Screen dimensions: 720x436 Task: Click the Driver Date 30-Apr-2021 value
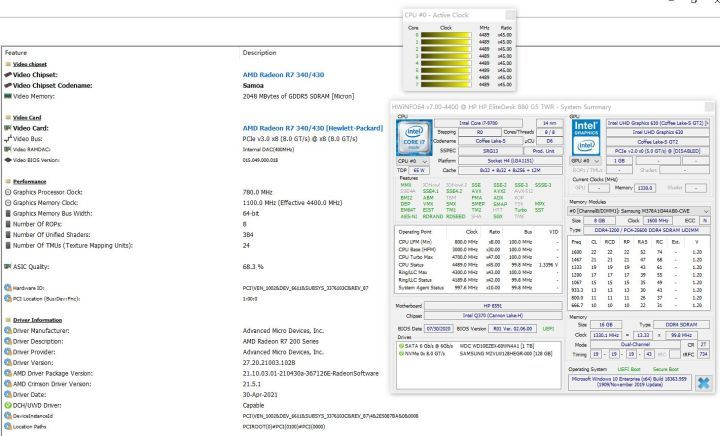click(x=260, y=395)
